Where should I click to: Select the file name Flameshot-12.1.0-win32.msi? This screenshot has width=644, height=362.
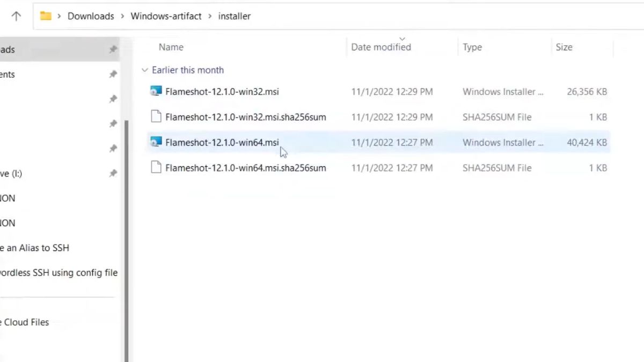[x=222, y=92]
